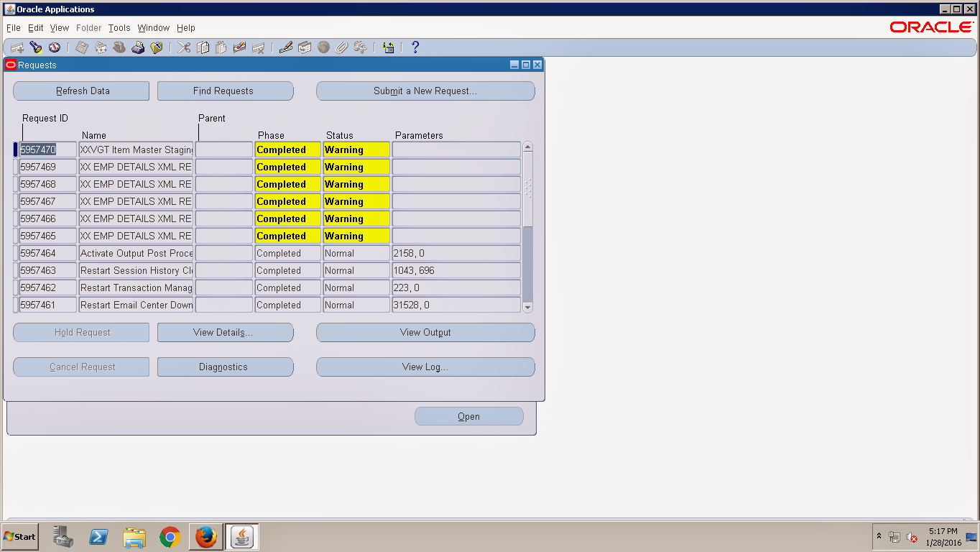The image size is (980, 552).
Task: Click the Attachments paperclip icon
Action: [x=342, y=47]
